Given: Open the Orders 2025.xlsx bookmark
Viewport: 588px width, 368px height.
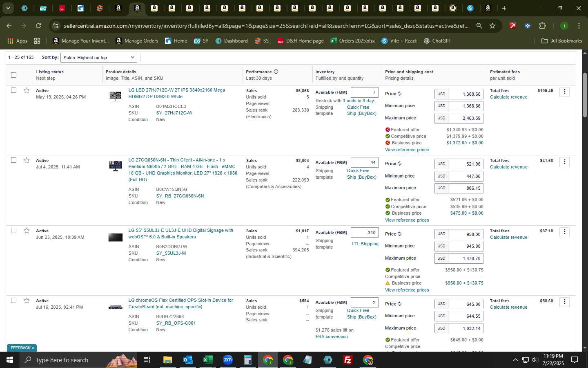Looking at the screenshot, I should (x=353, y=41).
